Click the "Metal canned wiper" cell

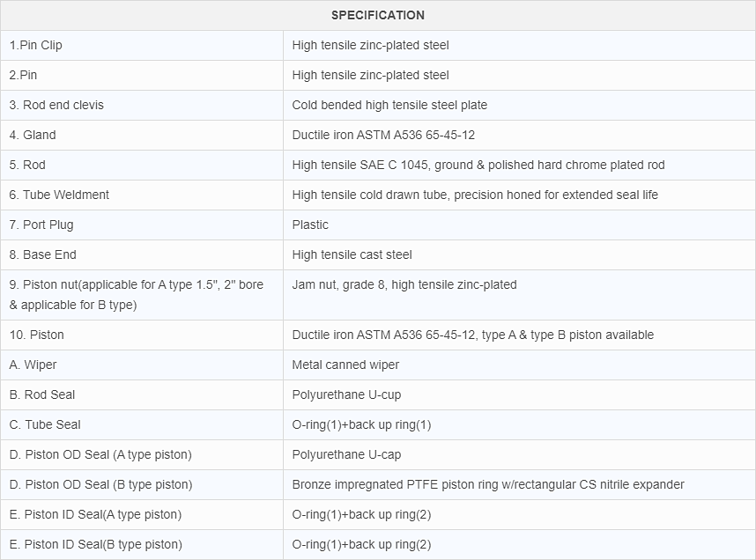pyautogui.click(x=345, y=365)
